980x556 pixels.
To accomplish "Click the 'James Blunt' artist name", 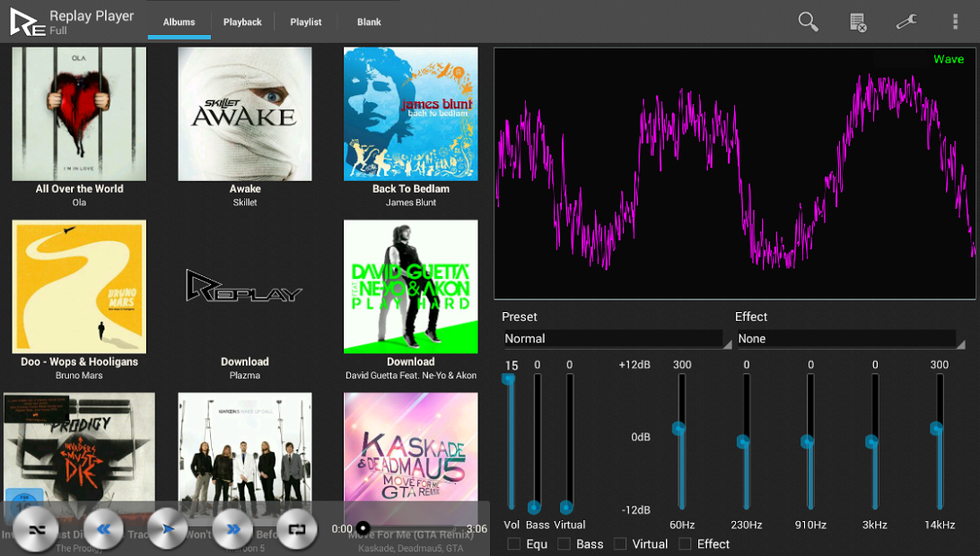I will click(x=411, y=203).
